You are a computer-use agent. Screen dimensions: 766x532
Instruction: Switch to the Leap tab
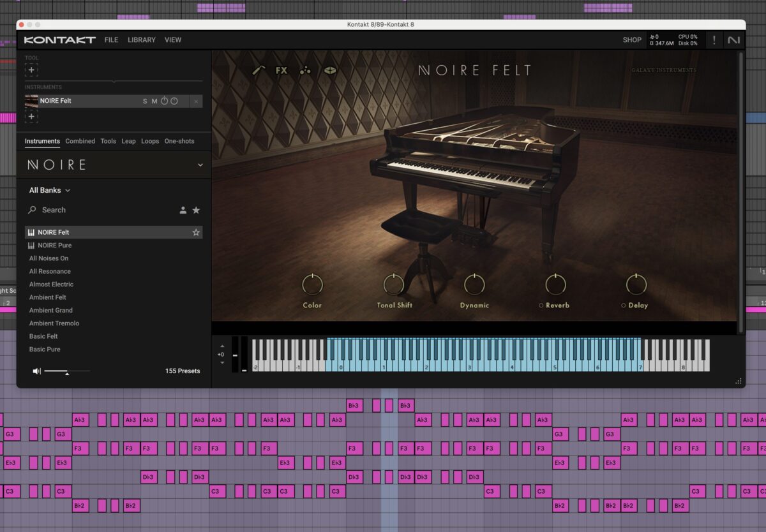(128, 141)
